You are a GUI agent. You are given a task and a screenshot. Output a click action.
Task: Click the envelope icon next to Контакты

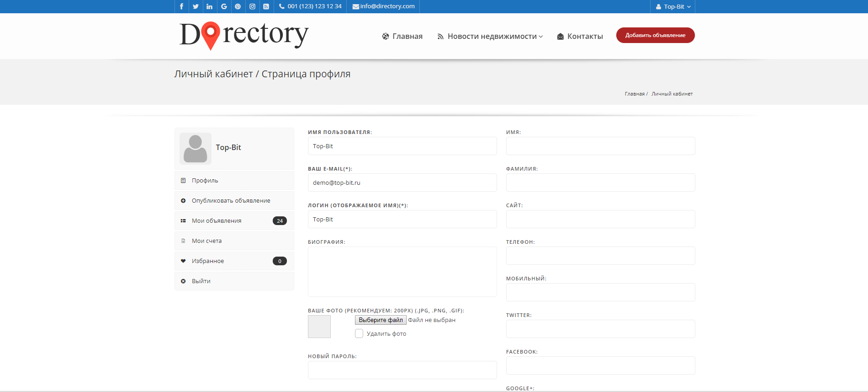point(561,37)
